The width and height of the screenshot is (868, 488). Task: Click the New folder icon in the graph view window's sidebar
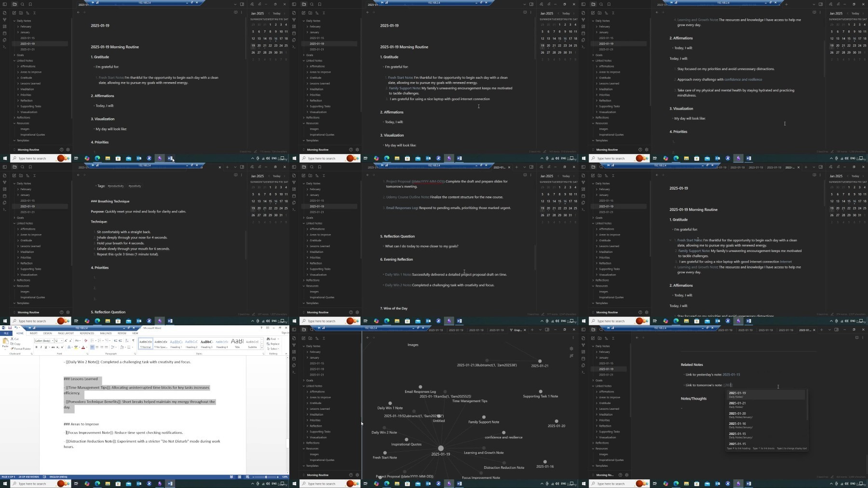click(310, 338)
